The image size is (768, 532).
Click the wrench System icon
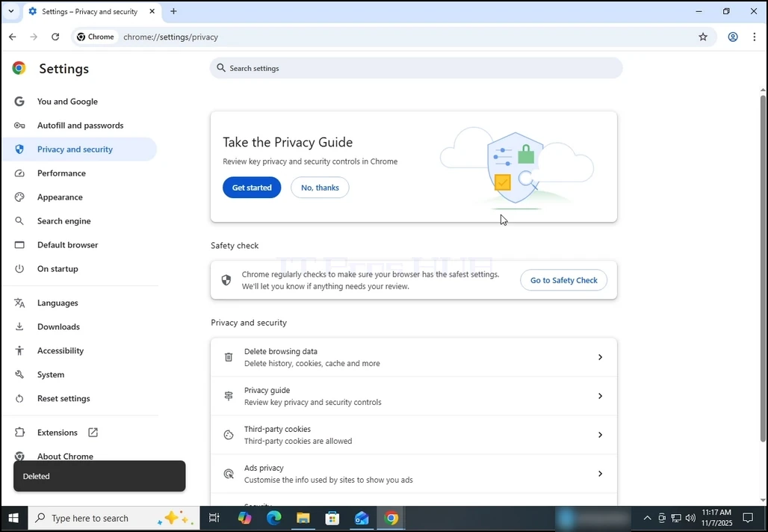coord(19,375)
